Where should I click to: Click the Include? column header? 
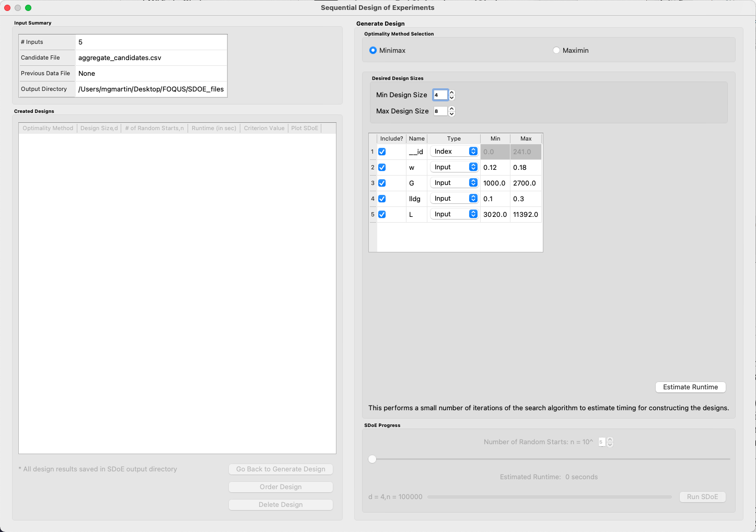(391, 138)
